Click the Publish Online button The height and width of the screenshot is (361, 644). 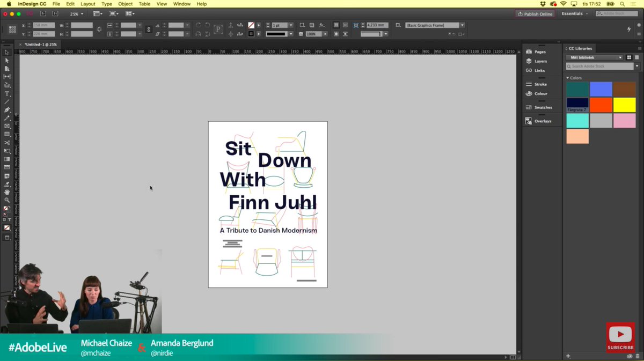(535, 14)
